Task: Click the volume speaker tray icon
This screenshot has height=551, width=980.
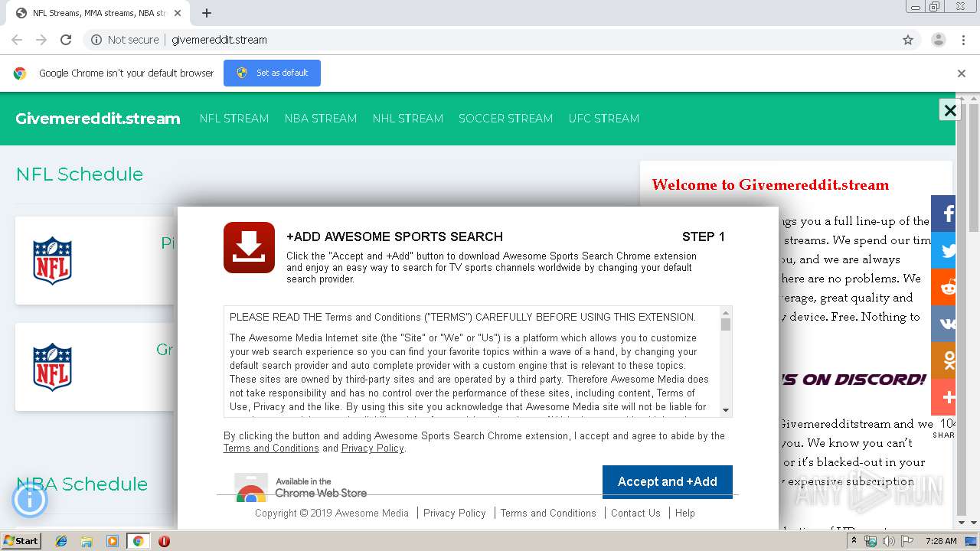Action: pyautogui.click(x=889, y=541)
